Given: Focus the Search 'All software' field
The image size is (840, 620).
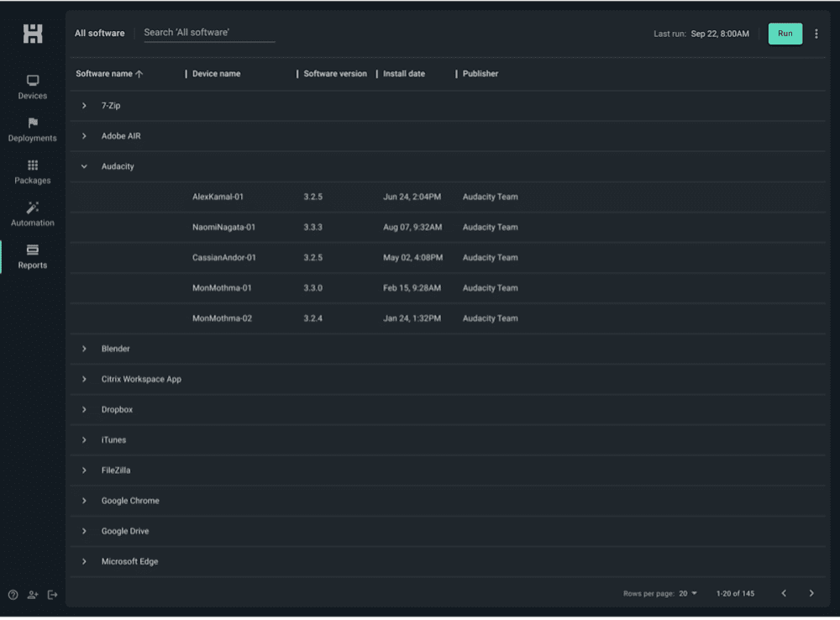Looking at the screenshot, I should [x=209, y=33].
